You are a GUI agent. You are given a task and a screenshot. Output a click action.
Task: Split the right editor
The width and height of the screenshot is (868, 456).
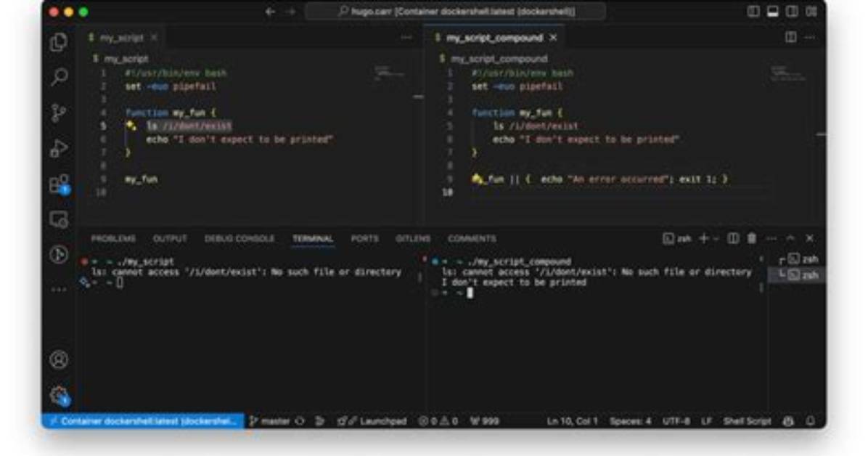pyautogui.click(x=791, y=37)
